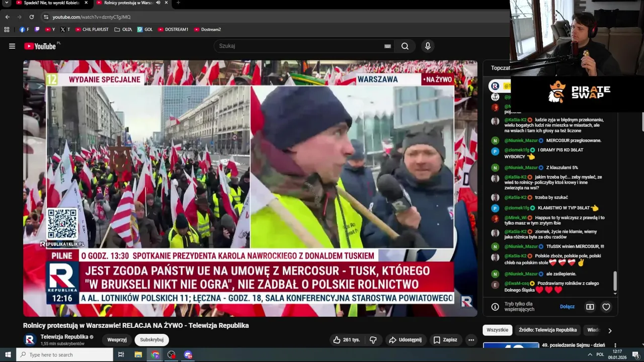
Task: Open a new browser tab
Action: click(178, 3)
